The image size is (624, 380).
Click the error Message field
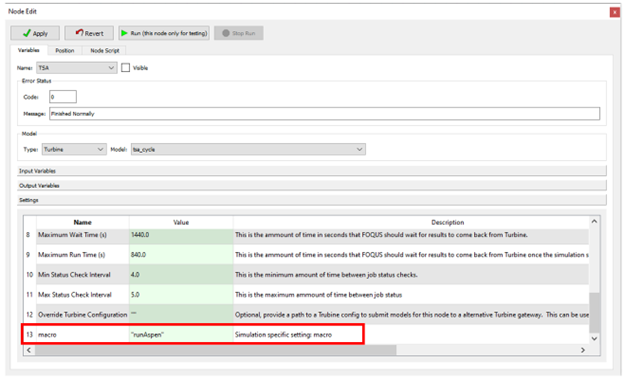pyautogui.click(x=324, y=114)
